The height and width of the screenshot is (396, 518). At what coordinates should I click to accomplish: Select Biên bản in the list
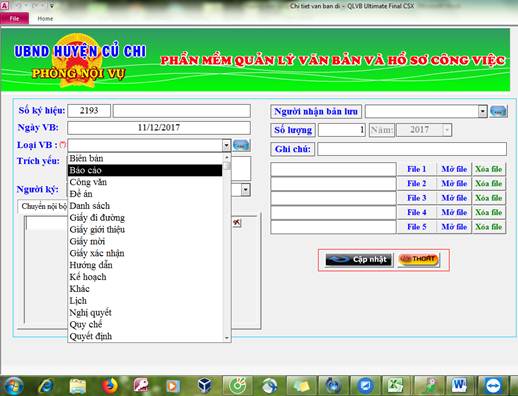point(145,158)
